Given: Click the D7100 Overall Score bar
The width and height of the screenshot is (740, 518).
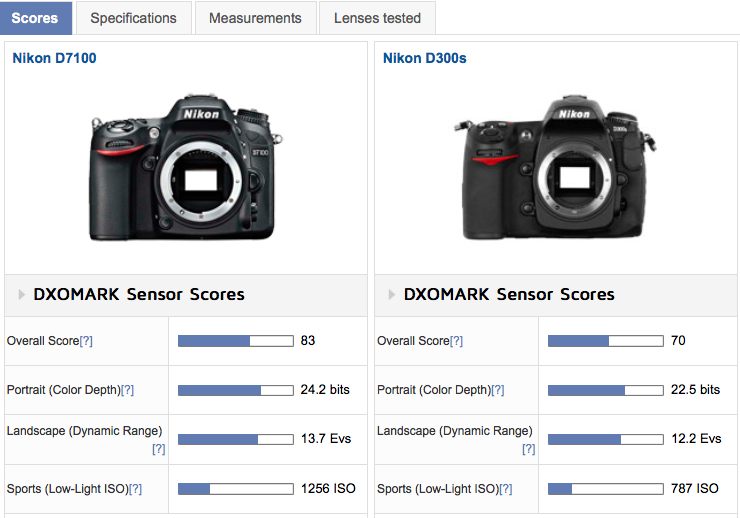Looking at the screenshot, I should tap(235, 341).
